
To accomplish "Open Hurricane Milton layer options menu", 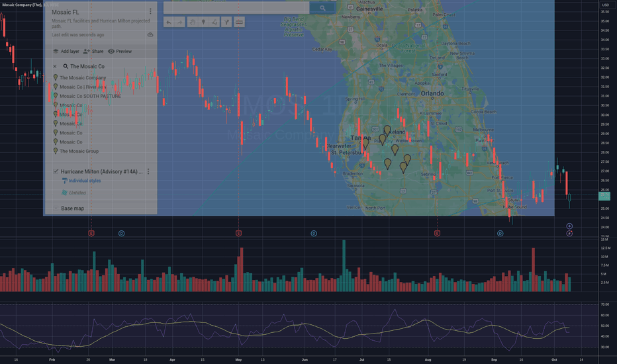I will tap(148, 171).
